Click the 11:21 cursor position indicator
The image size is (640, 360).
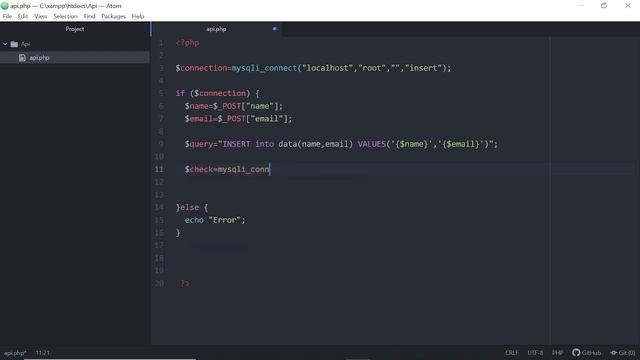(x=42, y=353)
